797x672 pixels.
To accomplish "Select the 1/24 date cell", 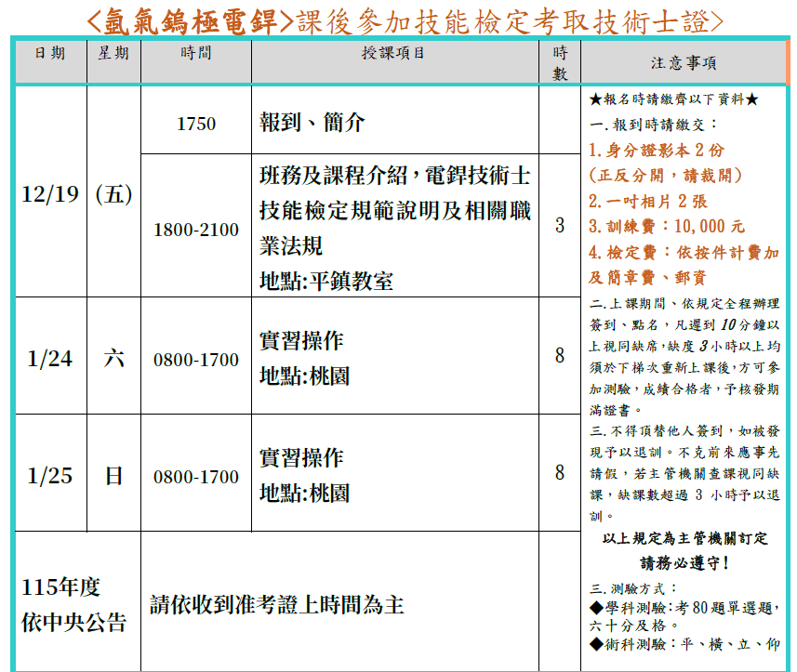I will tap(49, 359).
